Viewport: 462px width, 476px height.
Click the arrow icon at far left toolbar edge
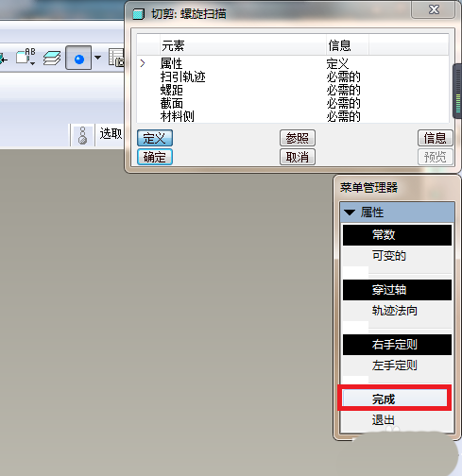(x=4, y=59)
